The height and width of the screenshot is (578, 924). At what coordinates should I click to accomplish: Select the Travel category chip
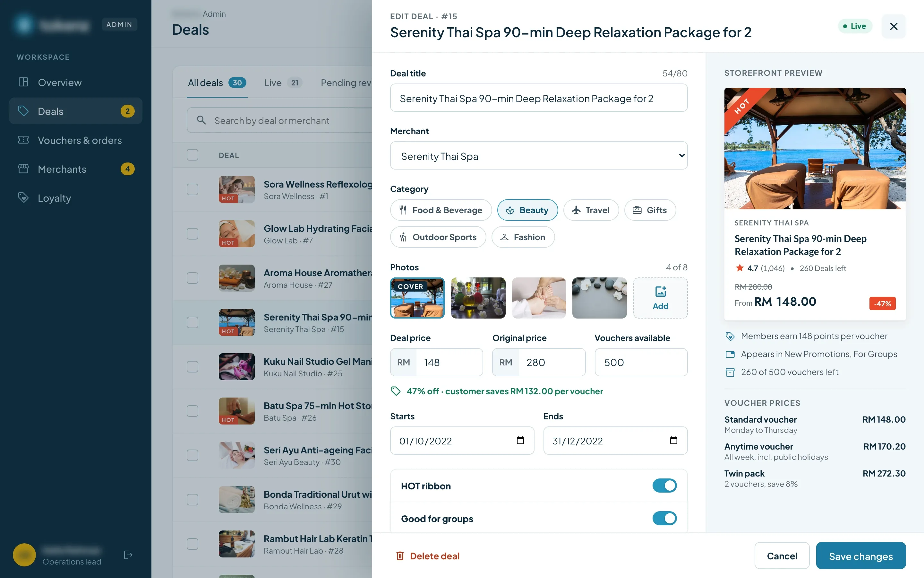pyautogui.click(x=591, y=210)
